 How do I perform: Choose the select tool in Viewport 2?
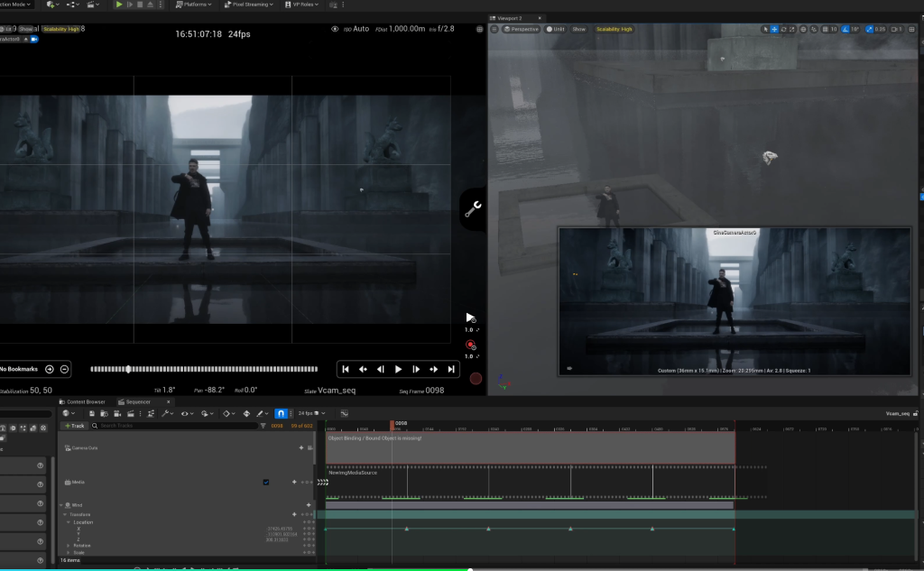coord(765,29)
